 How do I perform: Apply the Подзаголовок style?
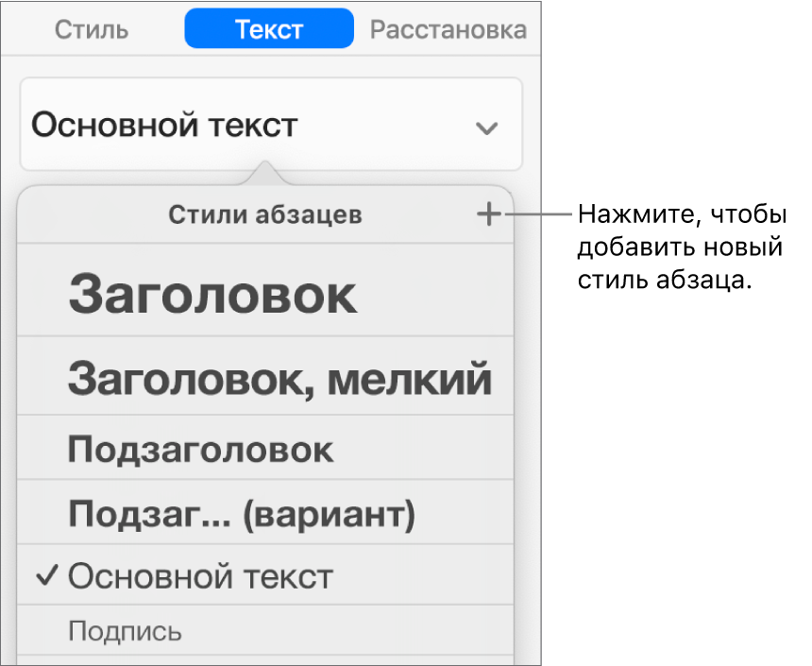[x=265, y=448]
